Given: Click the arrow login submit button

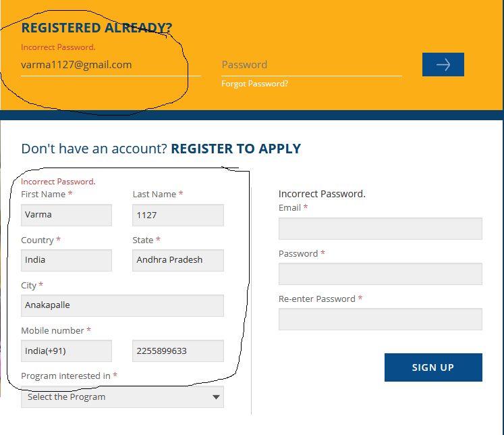Looking at the screenshot, I should point(443,64).
